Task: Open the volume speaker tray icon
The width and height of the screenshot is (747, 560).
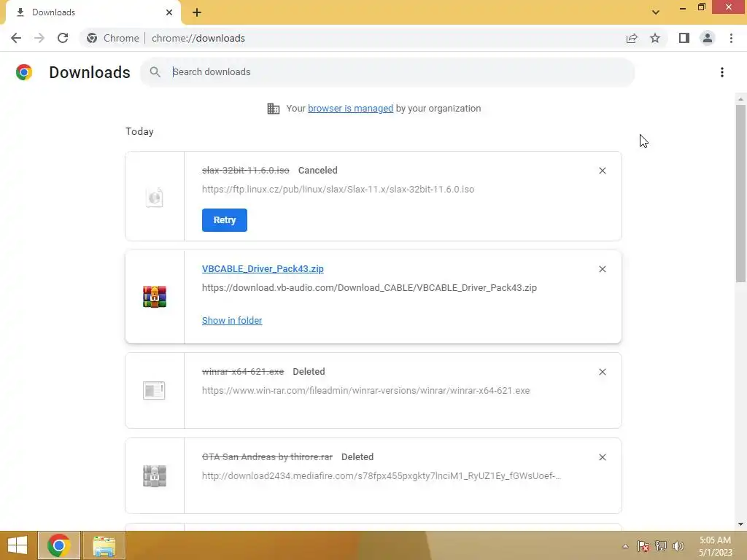Action: pyautogui.click(x=678, y=546)
